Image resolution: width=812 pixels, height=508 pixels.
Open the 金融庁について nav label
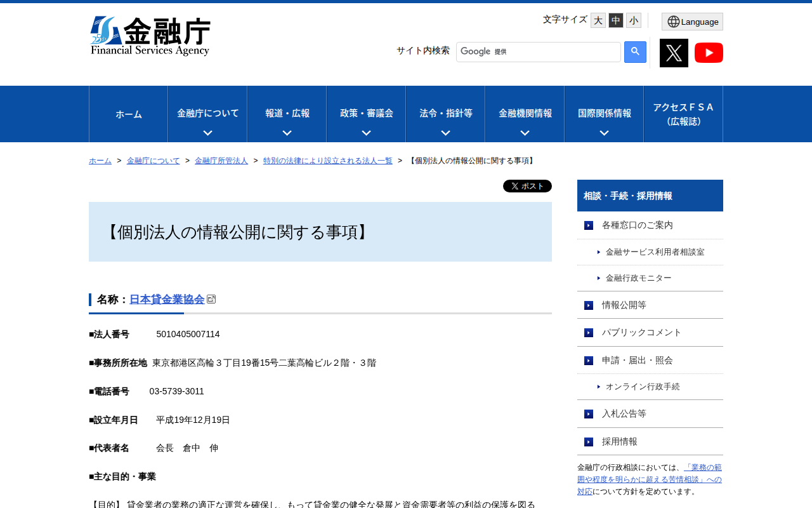point(207,113)
